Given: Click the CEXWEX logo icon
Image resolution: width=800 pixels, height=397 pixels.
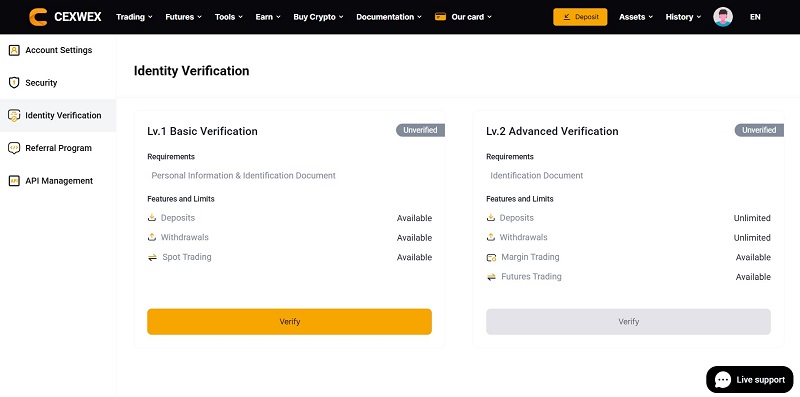Looking at the screenshot, I should coord(38,17).
